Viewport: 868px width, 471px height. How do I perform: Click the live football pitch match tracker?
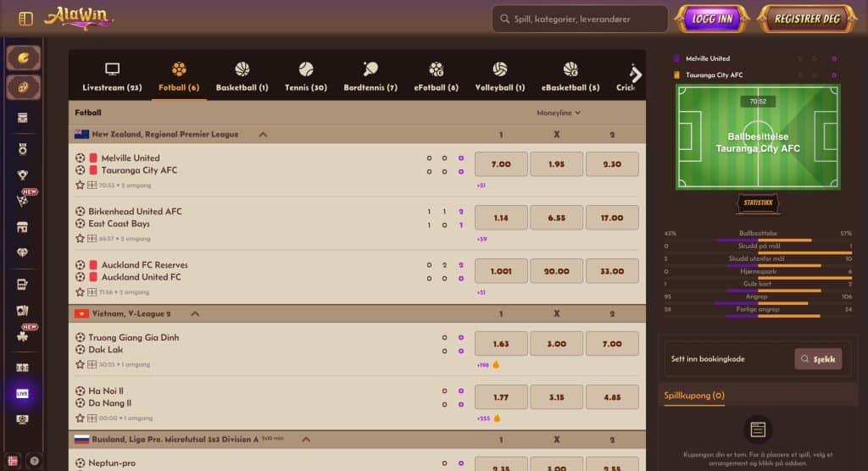(x=758, y=136)
